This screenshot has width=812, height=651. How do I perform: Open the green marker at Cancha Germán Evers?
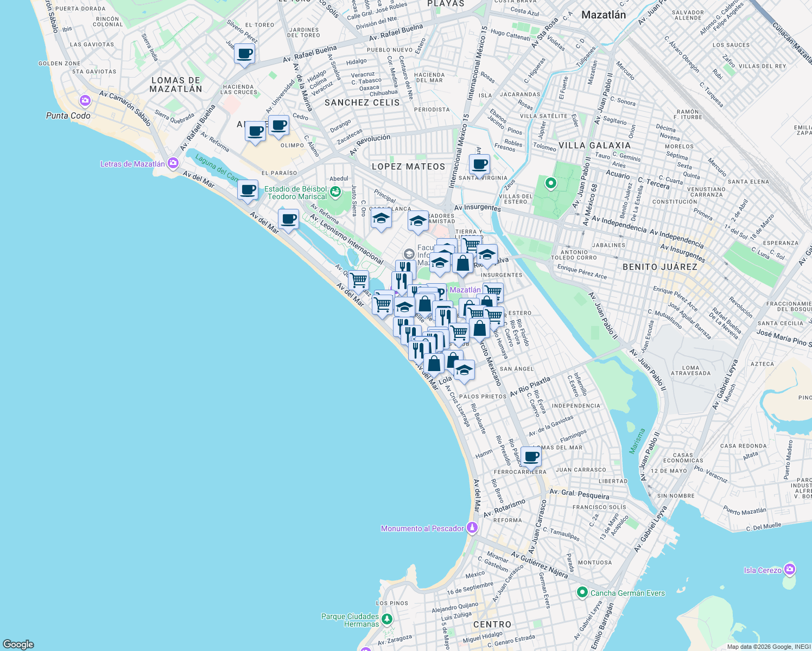(x=582, y=592)
